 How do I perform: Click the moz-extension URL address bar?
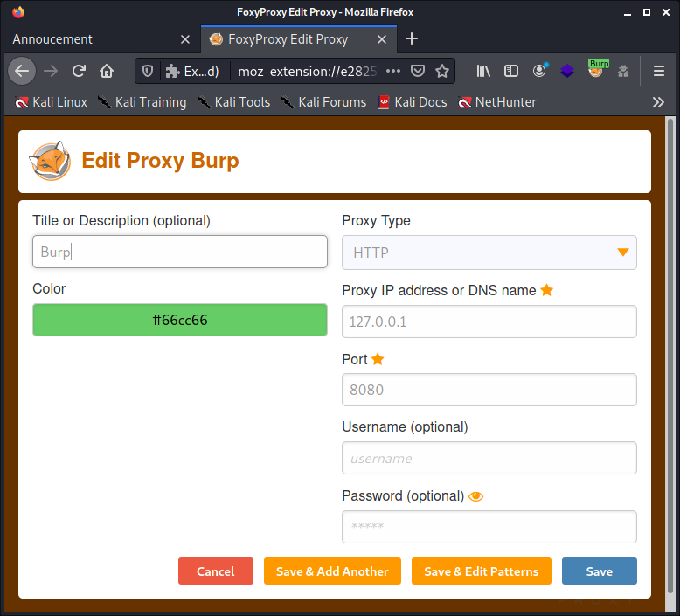coord(307,71)
